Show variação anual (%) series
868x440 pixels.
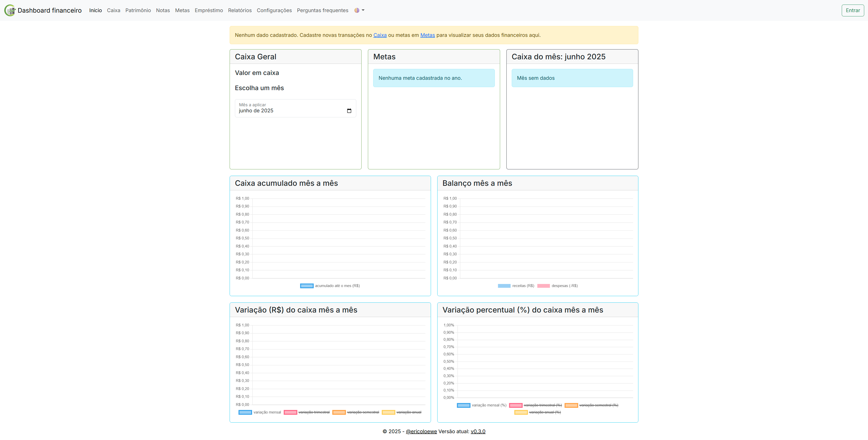537,412
